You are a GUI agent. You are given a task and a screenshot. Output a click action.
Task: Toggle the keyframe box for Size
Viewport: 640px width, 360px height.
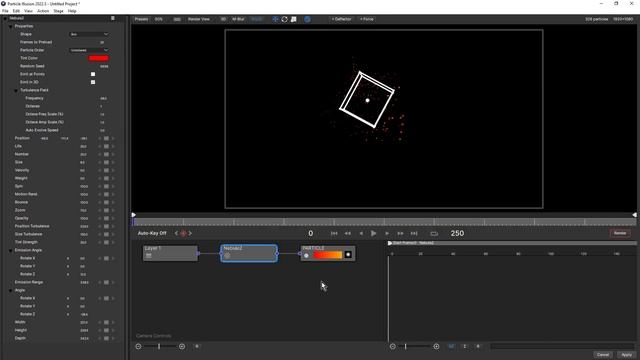coord(106,162)
